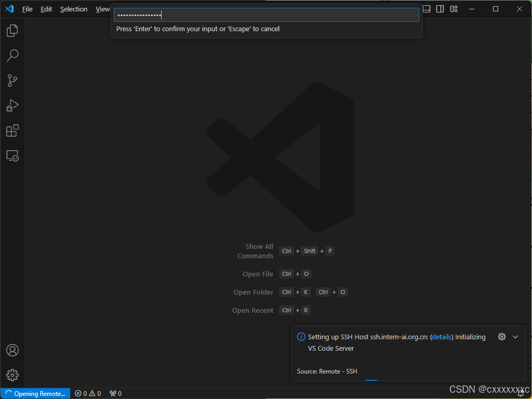Open the View menu
This screenshot has height=399, width=532.
[102, 9]
